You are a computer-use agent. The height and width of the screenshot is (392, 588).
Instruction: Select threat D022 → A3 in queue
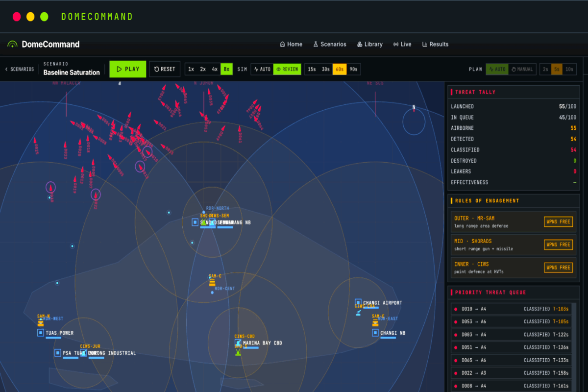pyautogui.click(x=511, y=373)
